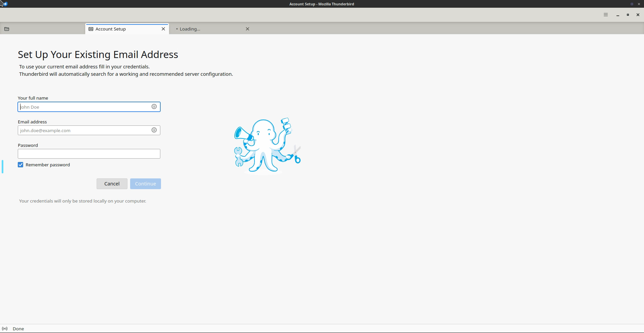
Task: Close the Account Setup tab
Action: pos(163,29)
